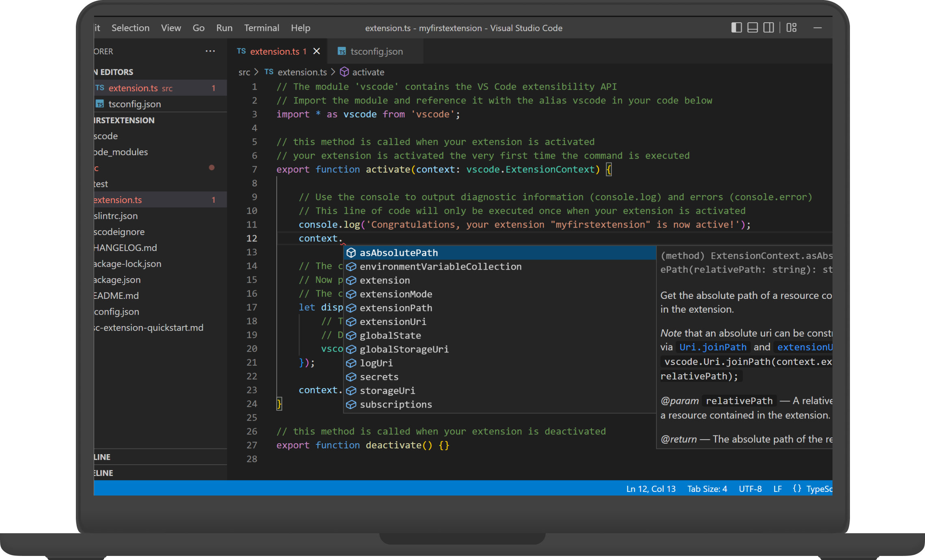
Task: Click the braces language status icon
Action: (x=797, y=489)
